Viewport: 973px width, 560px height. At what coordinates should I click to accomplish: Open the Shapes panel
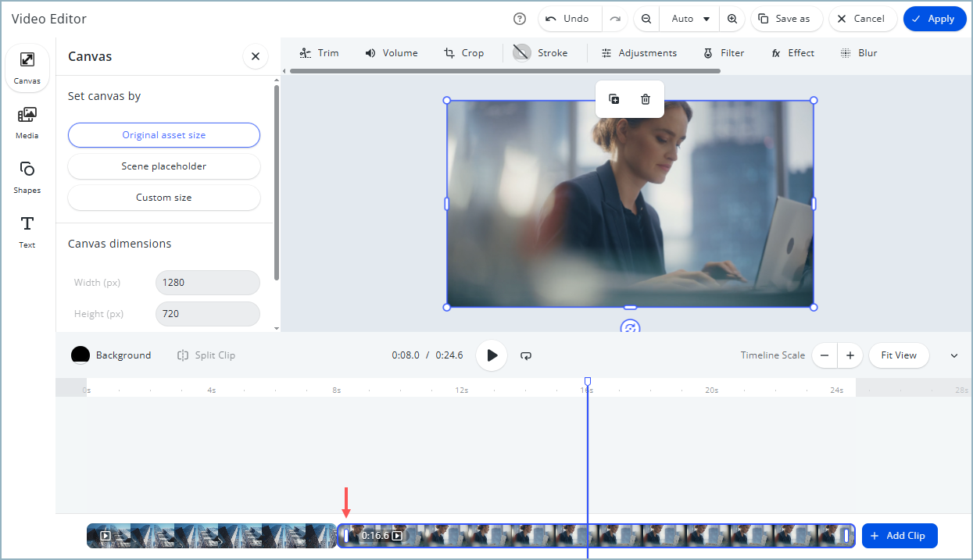pos(27,177)
